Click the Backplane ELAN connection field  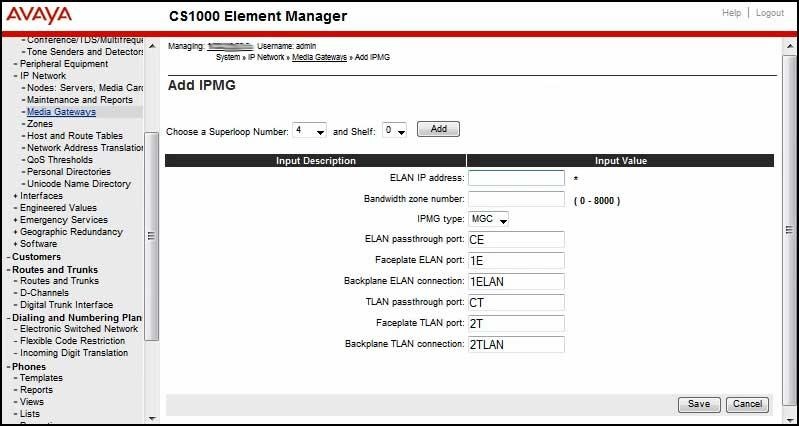[x=516, y=281]
